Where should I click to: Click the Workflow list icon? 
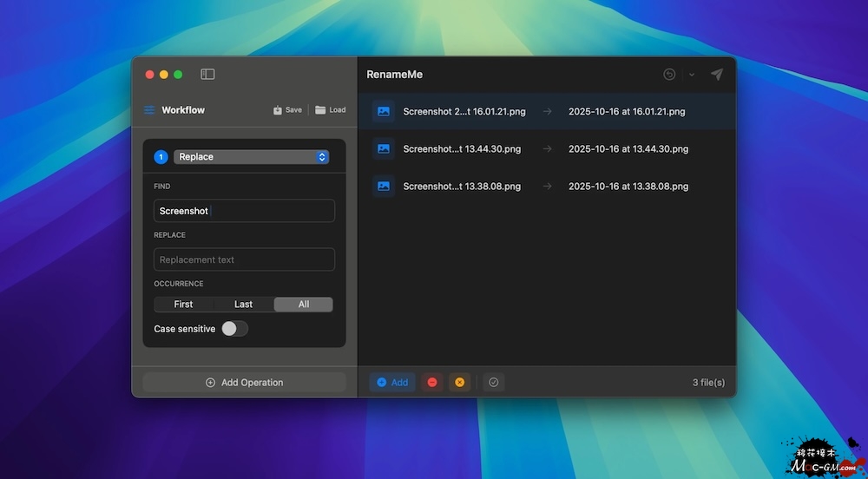(149, 110)
